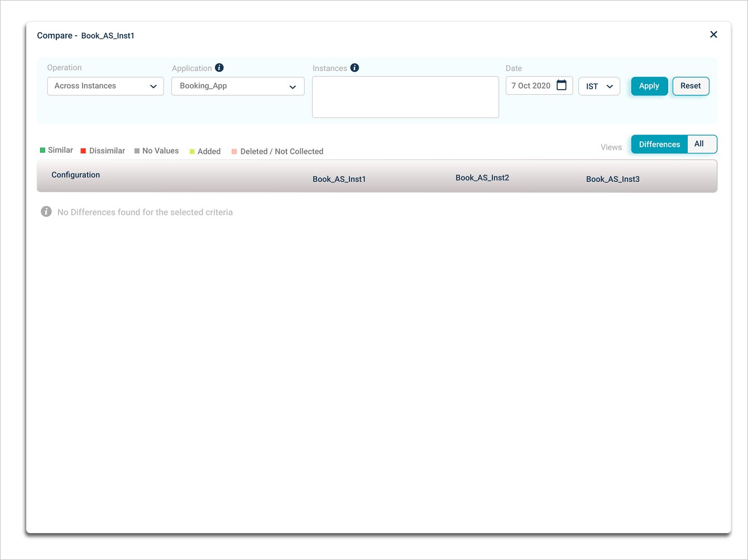Image resolution: width=748 pixels, height=560 pixels.
Task: Open the calendar date picker icon
Action: pos(562,85)
